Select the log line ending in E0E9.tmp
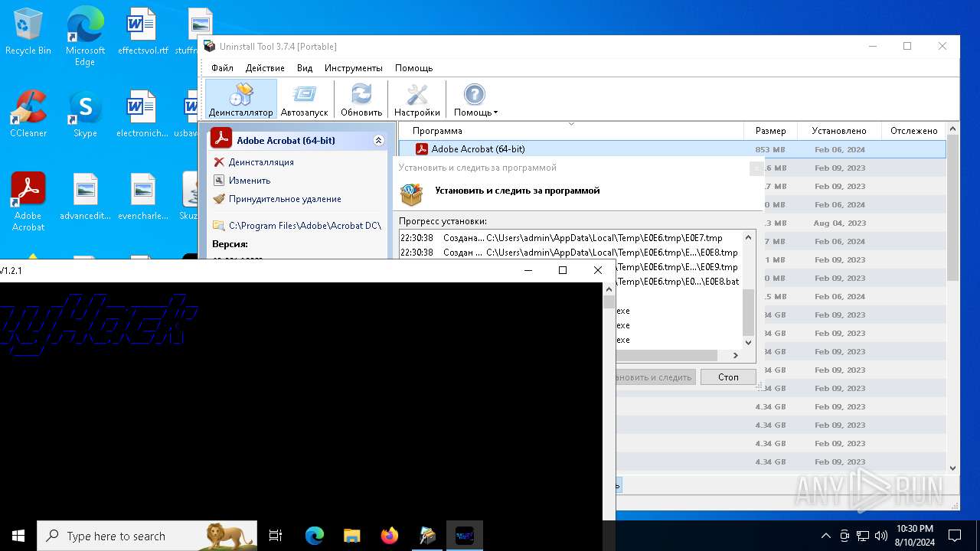 [677, 267]
